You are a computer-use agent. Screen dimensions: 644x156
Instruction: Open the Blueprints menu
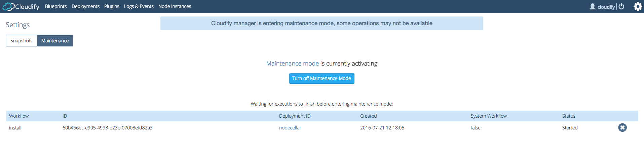56,6
